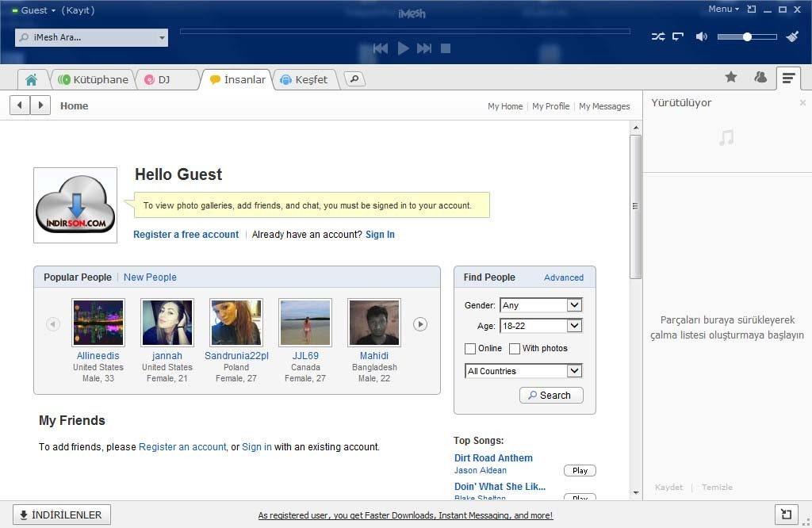Click the Search people button

pyautogui.click(x=551, y=395)
